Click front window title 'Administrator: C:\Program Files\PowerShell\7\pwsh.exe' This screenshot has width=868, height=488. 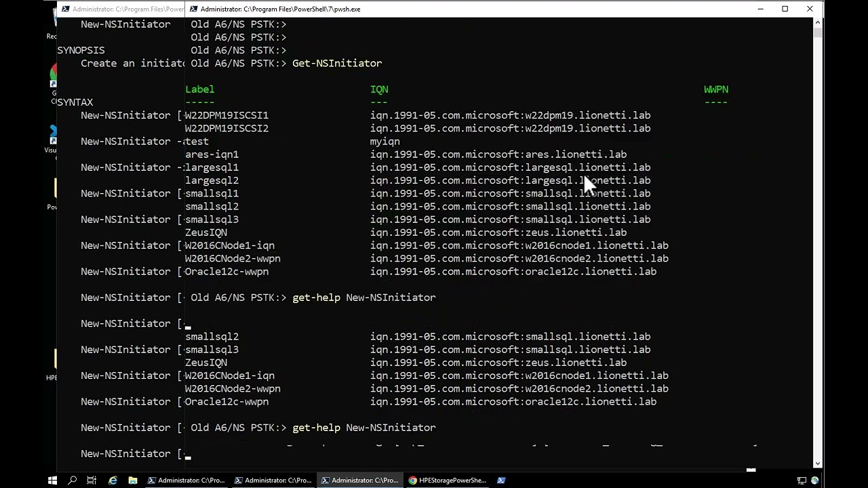tap(281, 9)
